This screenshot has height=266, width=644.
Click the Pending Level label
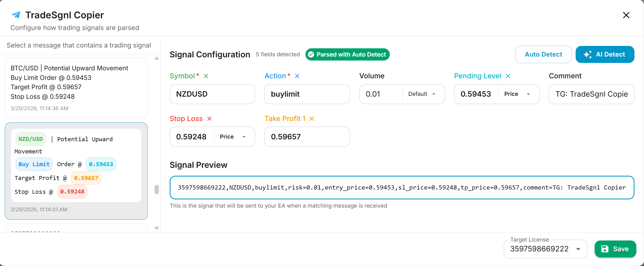point(478,76)
